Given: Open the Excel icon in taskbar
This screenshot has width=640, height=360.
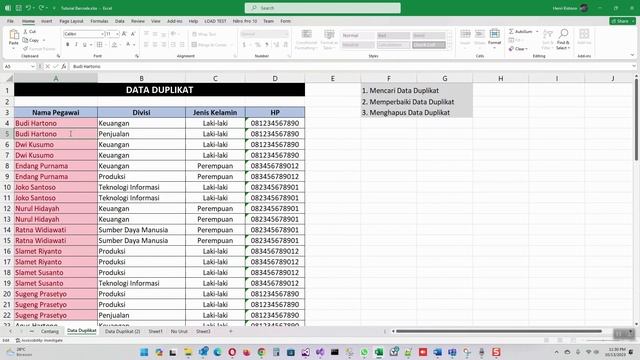Looking at the screenshot, I should pos(379,352).
